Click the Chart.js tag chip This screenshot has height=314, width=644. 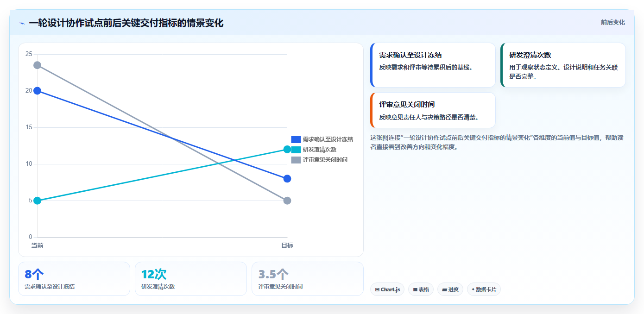coord(387,289)
